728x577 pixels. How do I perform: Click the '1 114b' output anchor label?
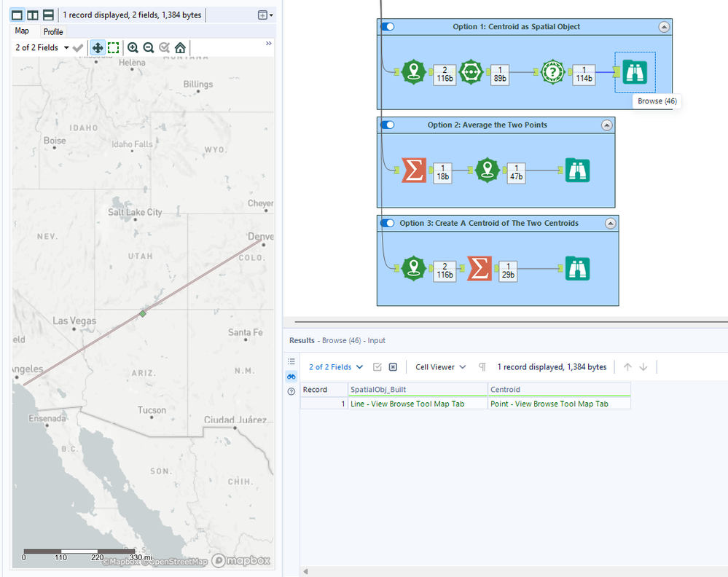[x=584, y=75]
